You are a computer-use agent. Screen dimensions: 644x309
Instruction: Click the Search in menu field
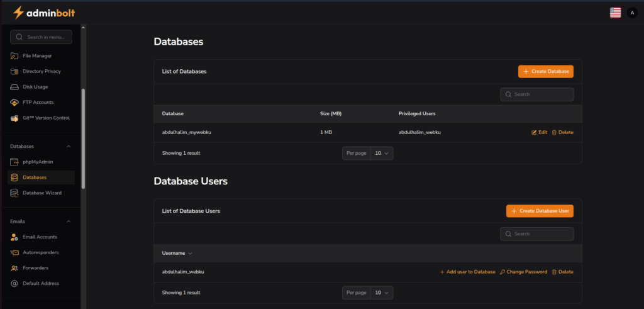pos(42,37)
